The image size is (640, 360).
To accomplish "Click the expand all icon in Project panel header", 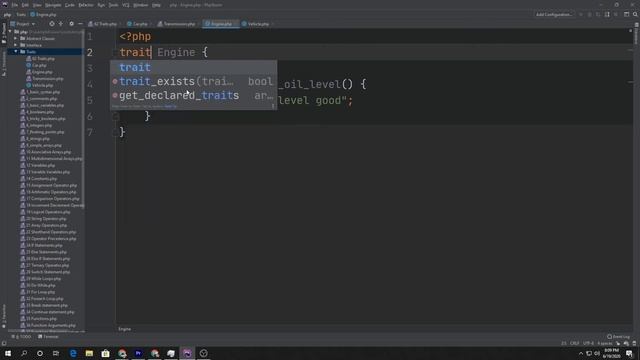I will pyautogui.click(x=61, y=24).
